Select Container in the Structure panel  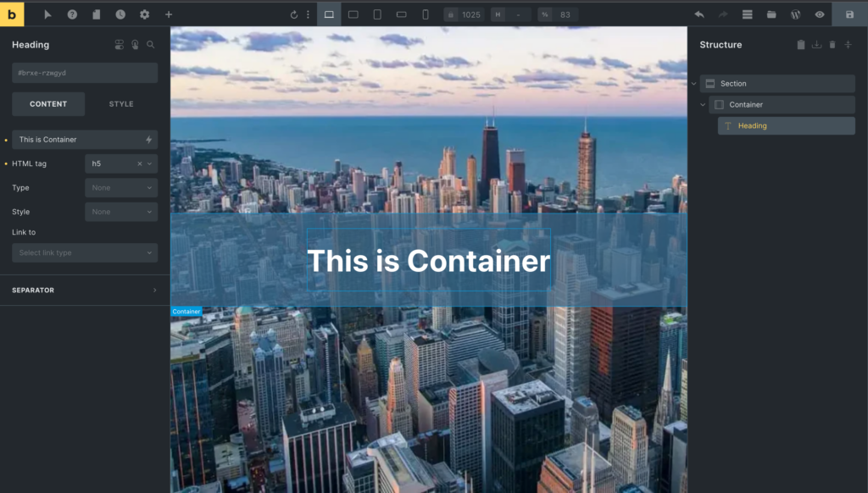(x=746, y=105)
